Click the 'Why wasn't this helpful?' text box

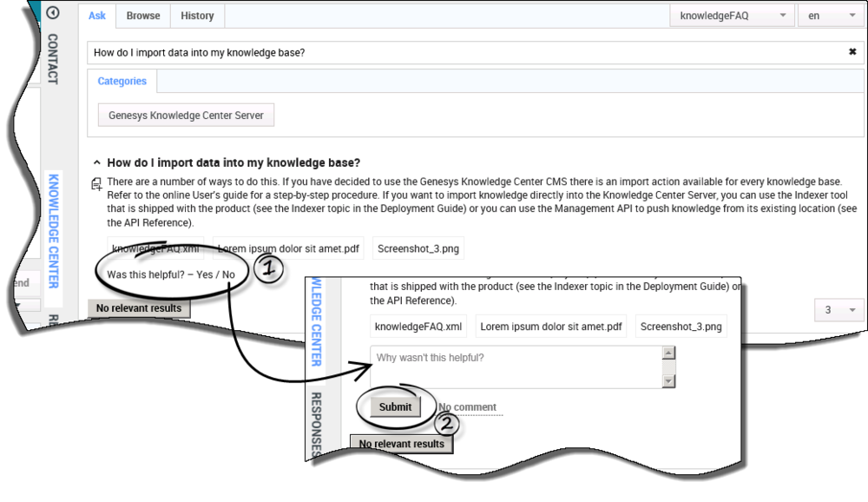[516, 367]
